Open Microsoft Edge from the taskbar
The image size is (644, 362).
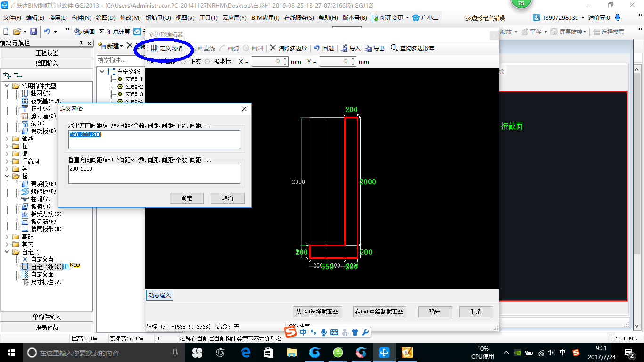click(245, 353)
